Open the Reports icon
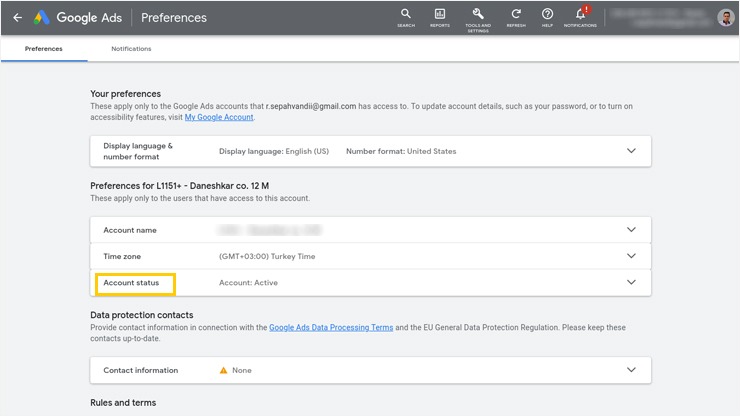Image resolution: width=740 pixels, height=416 pixels. point(440,16)
